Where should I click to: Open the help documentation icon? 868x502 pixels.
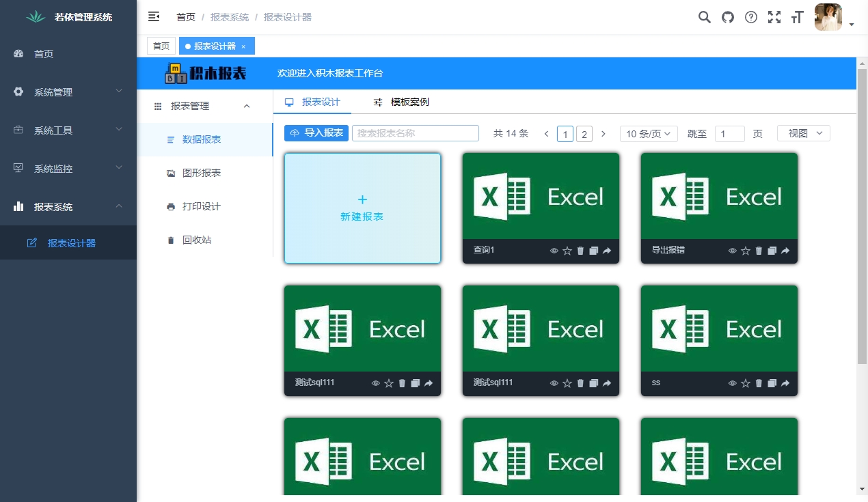pos(751,17)
